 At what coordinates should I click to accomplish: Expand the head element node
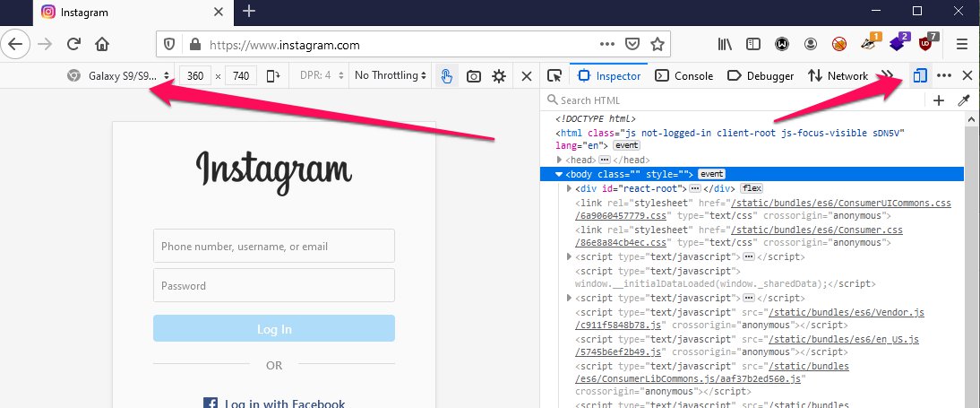pos(559,161)
